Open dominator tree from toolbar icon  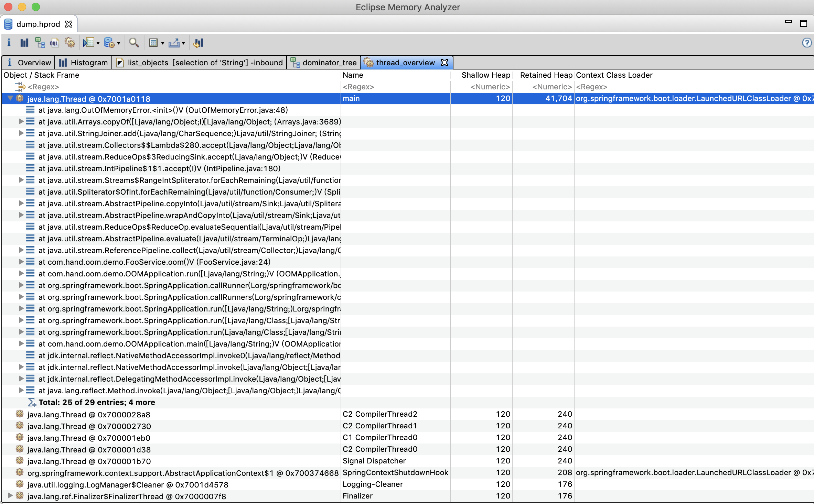click(x=40, y=43)
